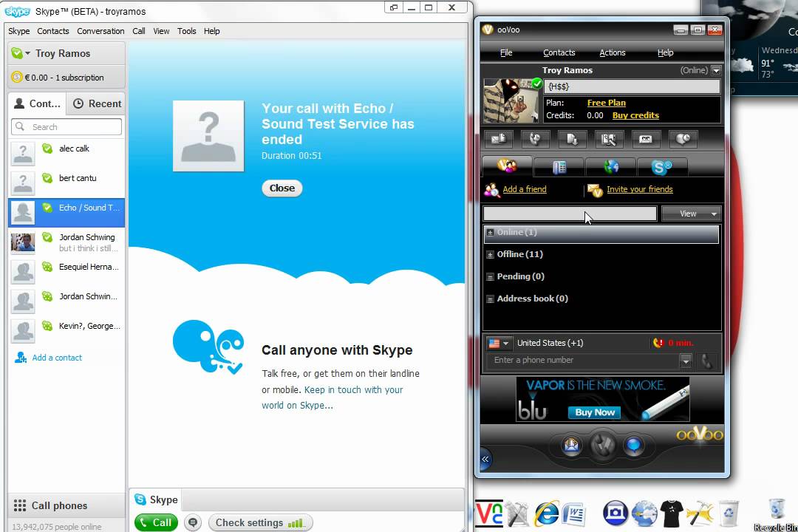This screenshot has width=798, height=532.
Task: Click the Close button on call-ended message
Action: click(x=282, y=188)
